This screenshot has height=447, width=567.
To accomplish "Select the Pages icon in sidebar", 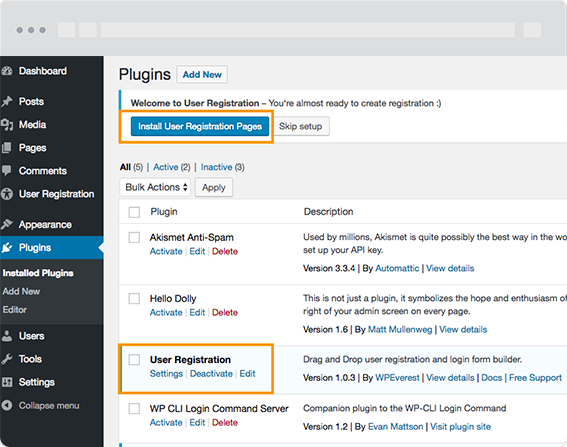I will pos(7,148).
